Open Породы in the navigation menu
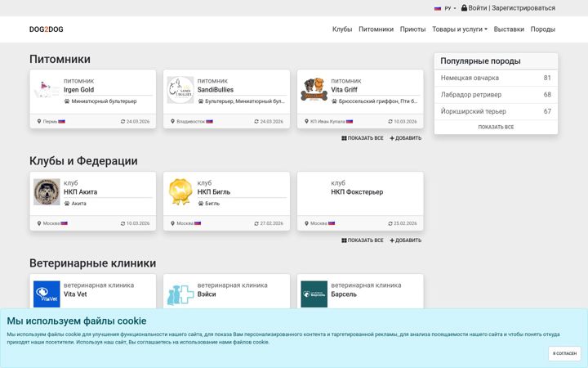Screen dimensions: 588x368 542,29
